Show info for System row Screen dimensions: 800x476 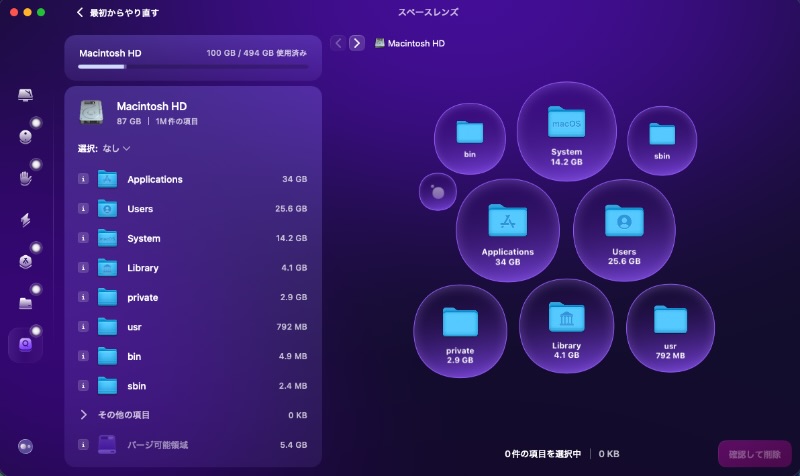pos(83,238)
